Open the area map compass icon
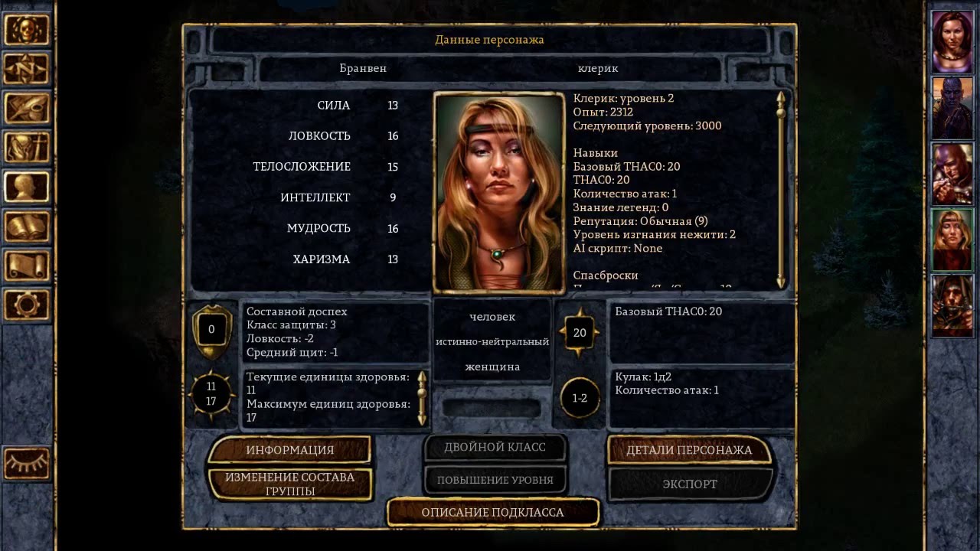Screen dimensions: 980x551 tap(27, 70)
